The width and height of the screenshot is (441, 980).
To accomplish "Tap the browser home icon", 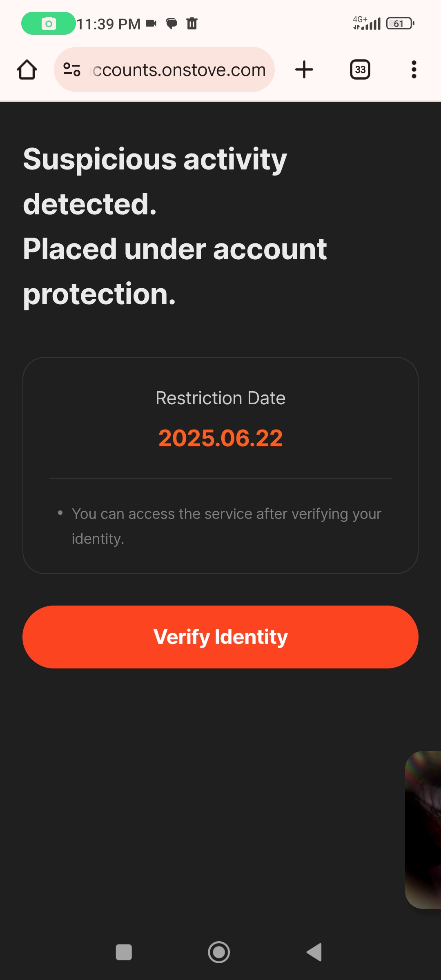I will click(27, 69).
